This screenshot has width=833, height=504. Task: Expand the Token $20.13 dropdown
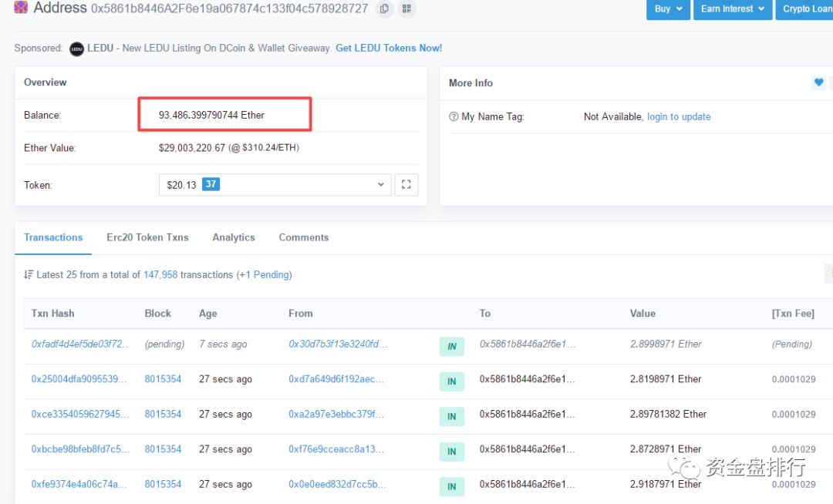[x=275, y=185]
